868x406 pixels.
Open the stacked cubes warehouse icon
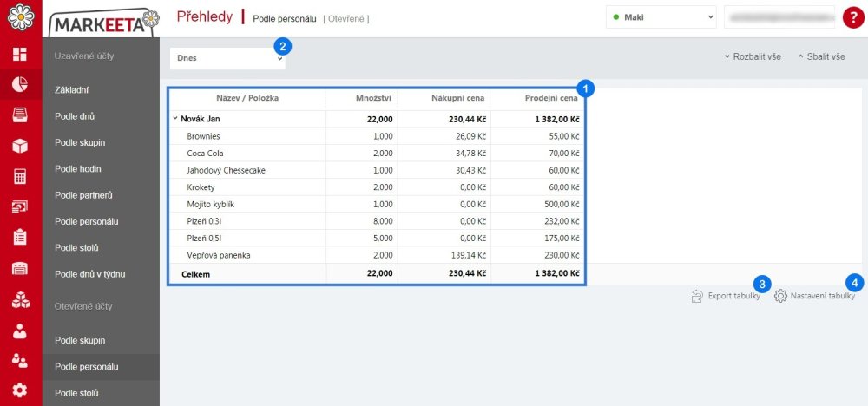(20, 299)
